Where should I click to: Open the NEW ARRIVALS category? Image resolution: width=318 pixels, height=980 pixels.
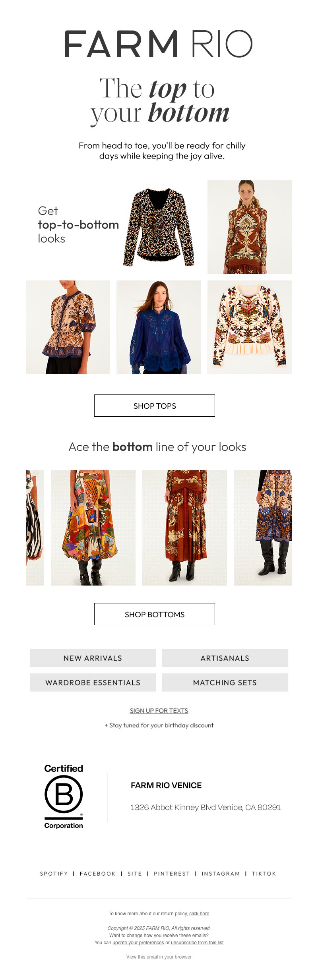[x=93, y=658]
